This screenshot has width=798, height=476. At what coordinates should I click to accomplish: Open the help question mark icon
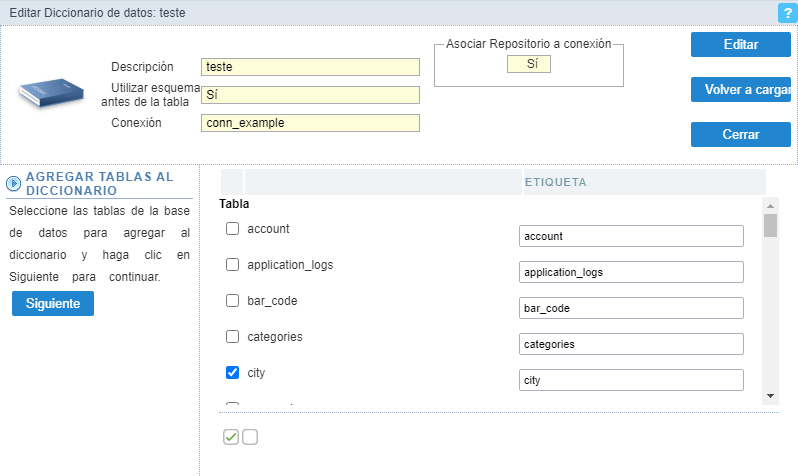coord(785,13)
